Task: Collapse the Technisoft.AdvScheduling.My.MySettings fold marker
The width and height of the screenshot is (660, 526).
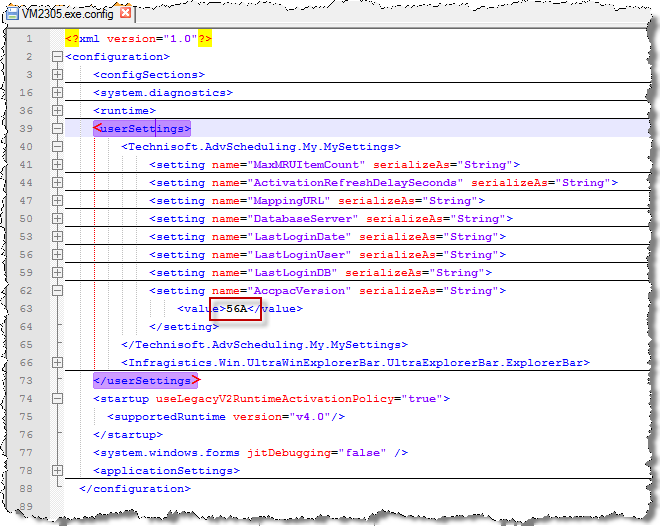Action: (57, 146)
